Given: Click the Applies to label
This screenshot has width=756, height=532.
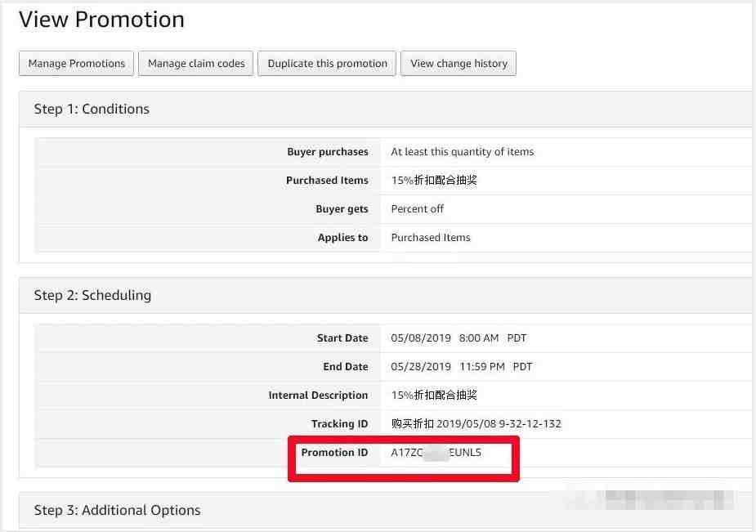Looking at the screenshot, I should 342,238.
